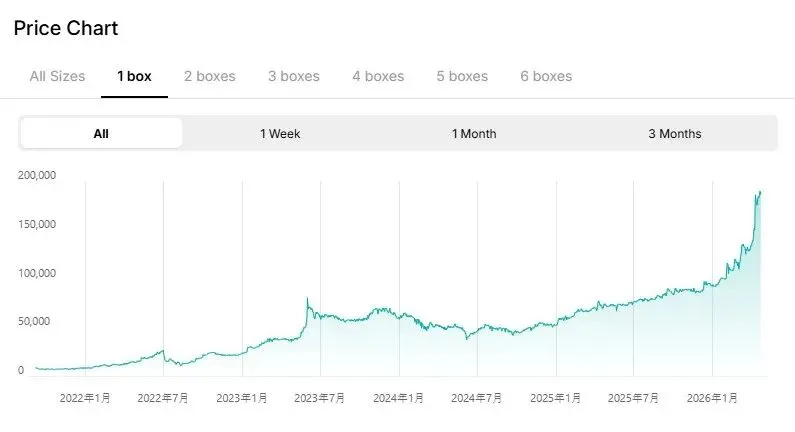Switch to the 1 box tab
Image resolution: width=795 pixels, height=432 pixels.
coord(134,76)
